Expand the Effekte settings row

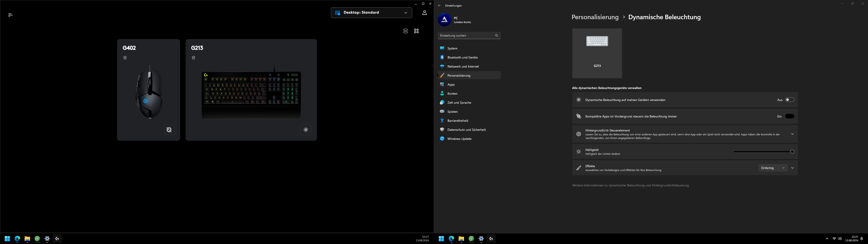point(793,168)
